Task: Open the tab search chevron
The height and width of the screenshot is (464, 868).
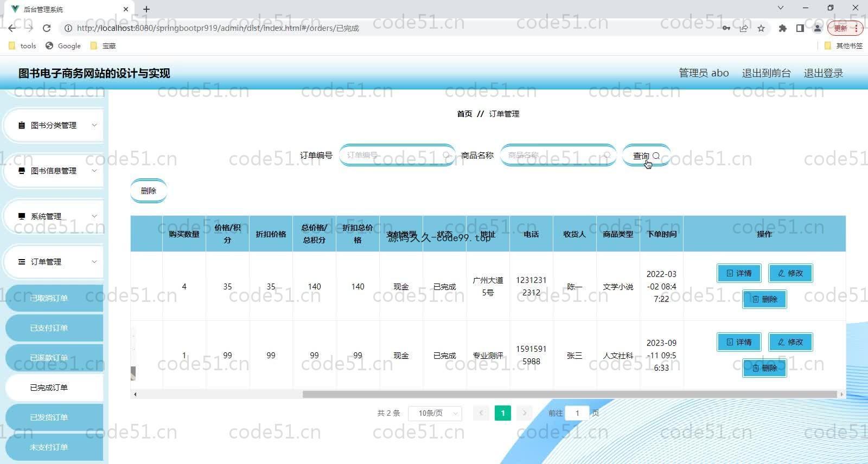Action: click(781, 8)
